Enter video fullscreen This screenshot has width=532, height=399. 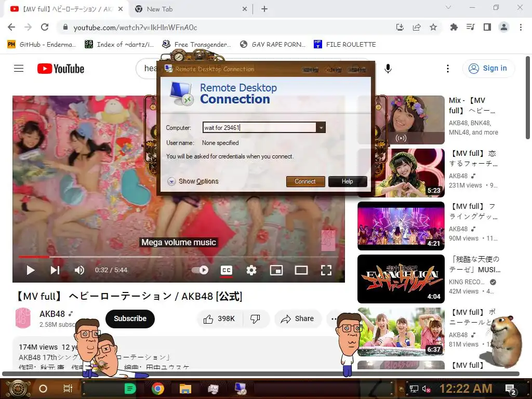click(326, 270)
